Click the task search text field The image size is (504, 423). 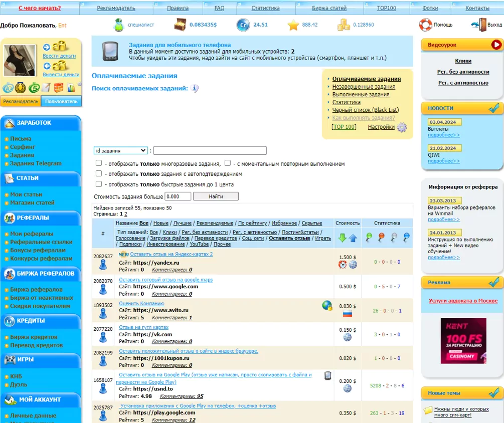(x=210, y=151)
